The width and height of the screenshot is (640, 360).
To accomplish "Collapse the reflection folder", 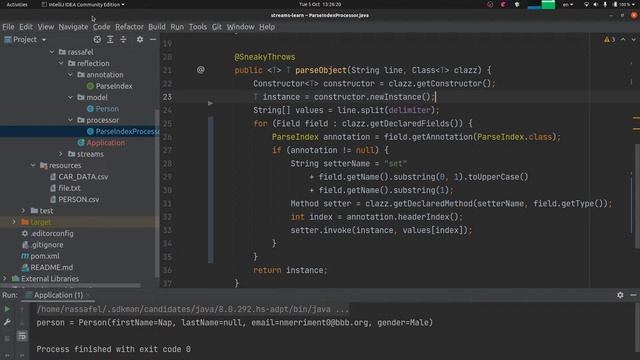I will point(61,63).
